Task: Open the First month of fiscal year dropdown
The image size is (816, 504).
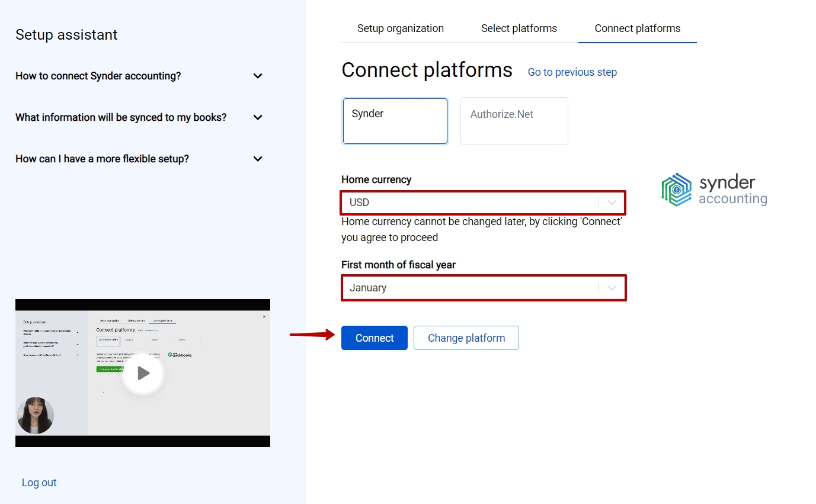Action: (484, 288)
